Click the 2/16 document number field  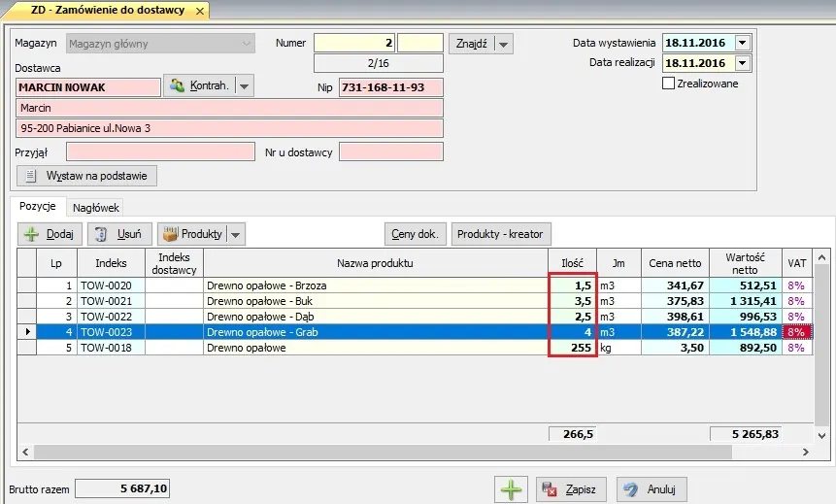click(x=379, y=63)
